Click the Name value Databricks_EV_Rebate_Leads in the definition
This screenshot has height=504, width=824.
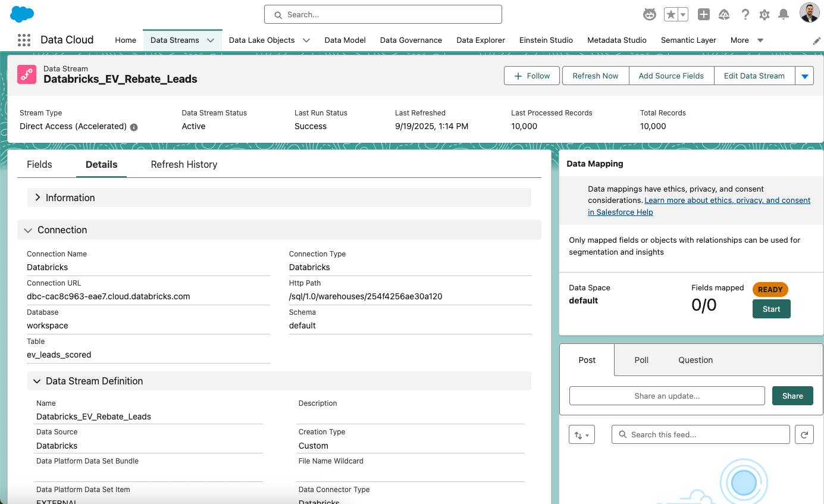(93, 417)
